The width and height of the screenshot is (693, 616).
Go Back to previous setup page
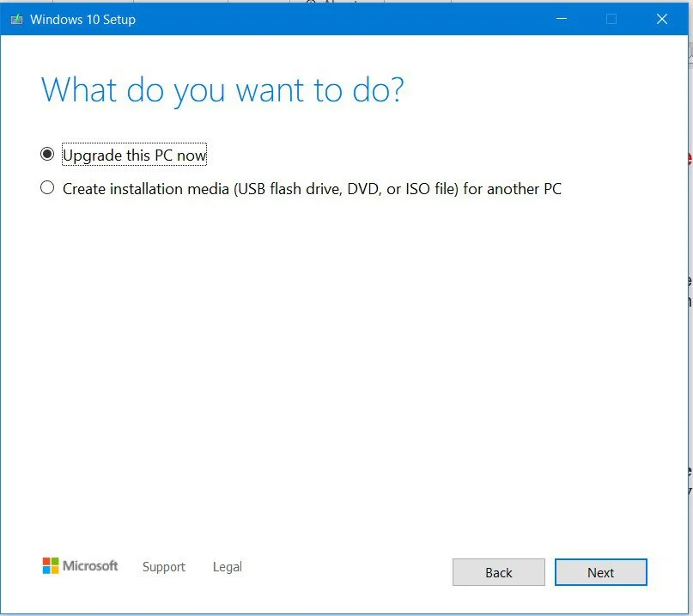point(499,572)
